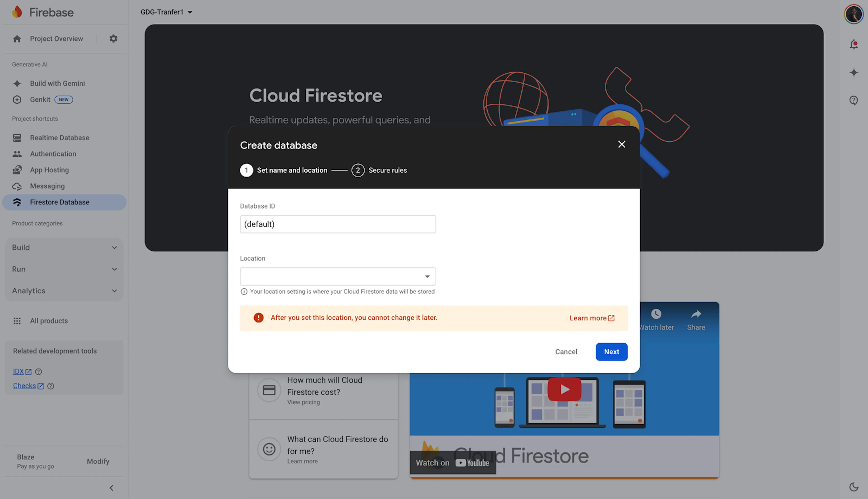Screen dimensions: 868x499
Task: Expand the Analytics category
Action: tap(64, 291)
